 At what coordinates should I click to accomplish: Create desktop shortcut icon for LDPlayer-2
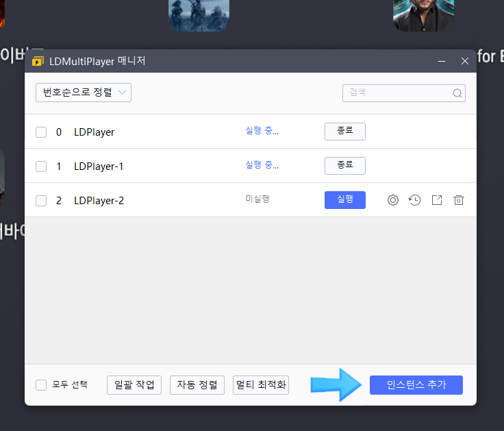pyautogui.click(x=437, y=200)
